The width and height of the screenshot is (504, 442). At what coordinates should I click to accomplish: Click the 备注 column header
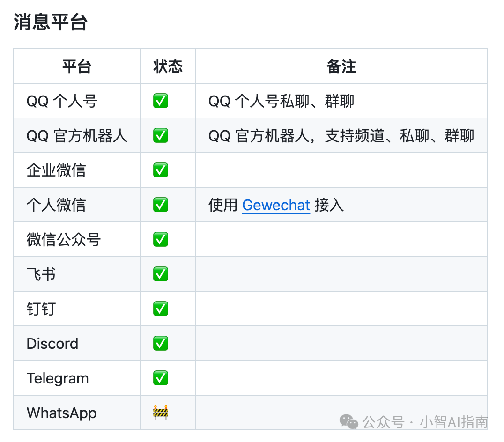[x=341, y=66]
